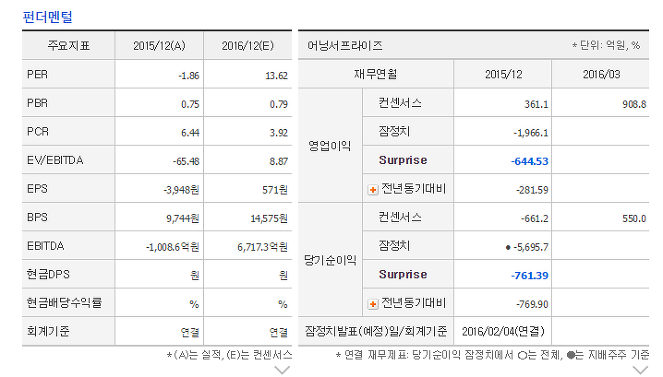Select the PER row label

click(37, 74)
